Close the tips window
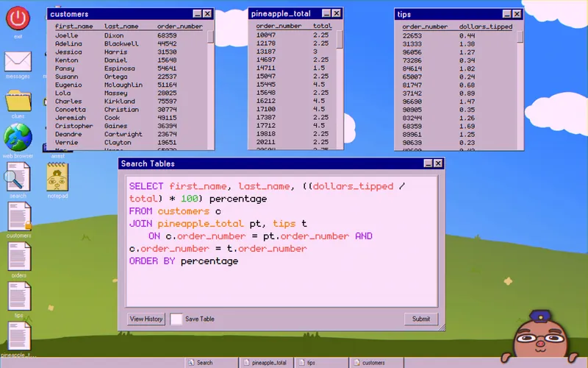This screenshot has width=588, height=368. click(x=517, y=14)
